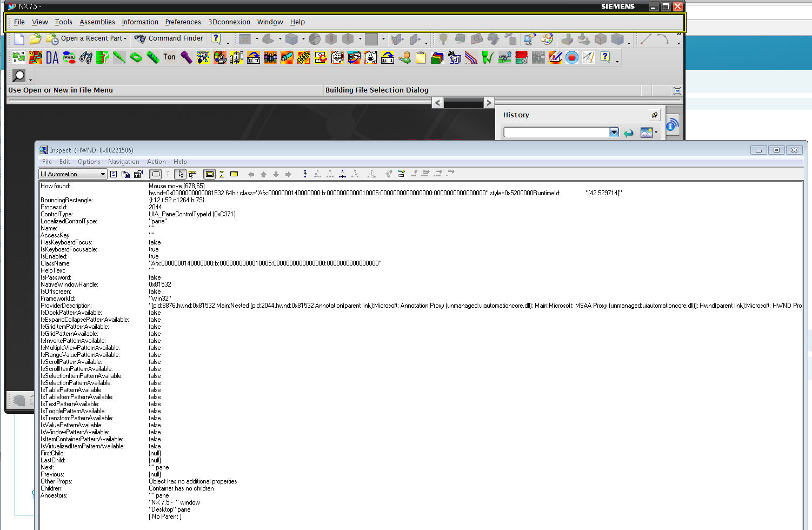Click the help question-mark icon beside Command Finder
The width and height of the screenshot is (812, 530).
click(216, 38)
